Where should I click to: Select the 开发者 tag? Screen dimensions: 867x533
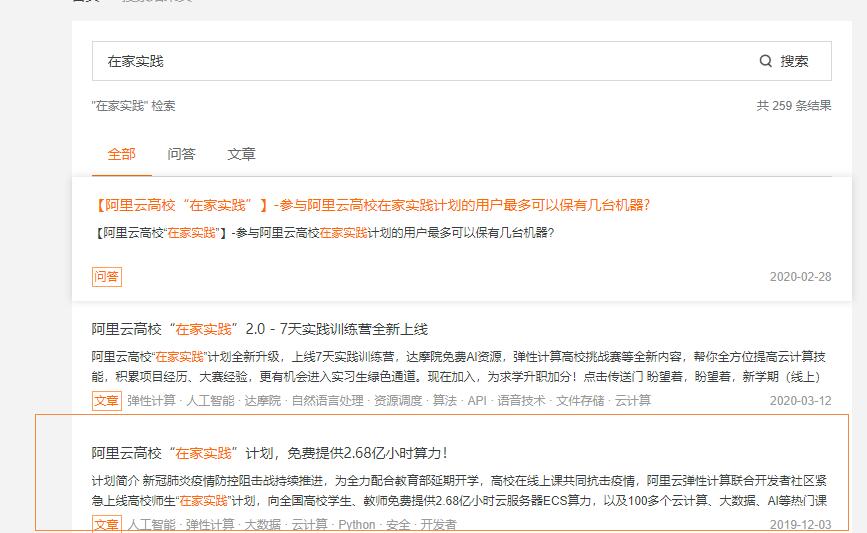point(438,524)
